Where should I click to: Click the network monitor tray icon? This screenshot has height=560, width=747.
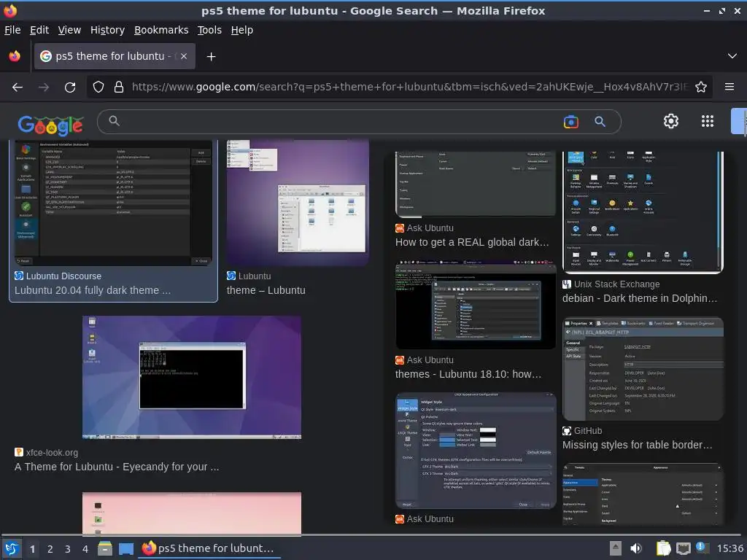click(683, 548)
